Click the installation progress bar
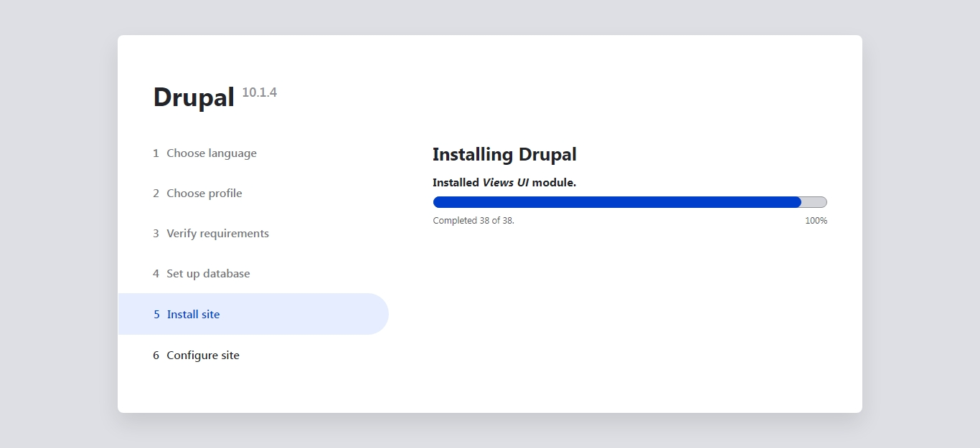The image size is (980, 448). coord(629,201)
